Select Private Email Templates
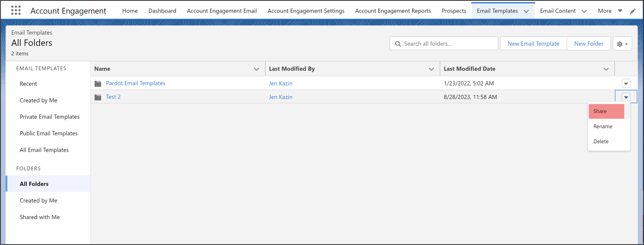644x245 pixels. pyautogui.click(x=50, y=117)
